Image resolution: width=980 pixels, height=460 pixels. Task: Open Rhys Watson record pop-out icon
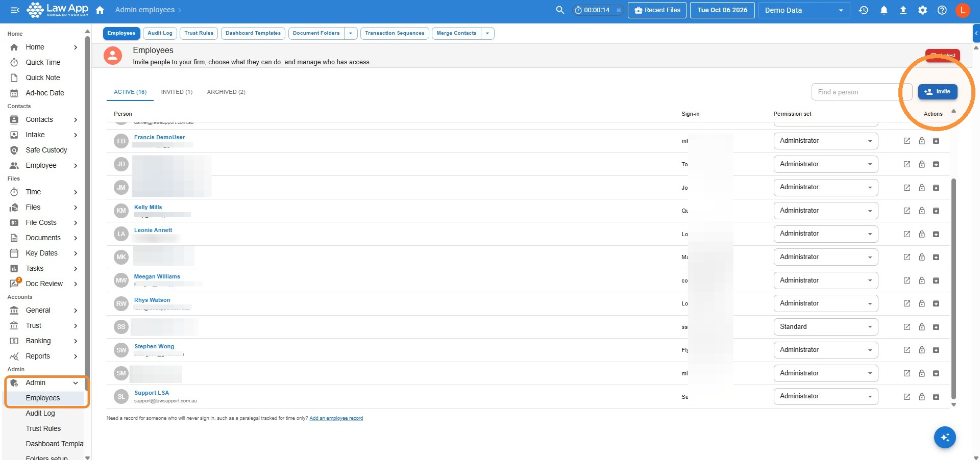click(907, 303)
